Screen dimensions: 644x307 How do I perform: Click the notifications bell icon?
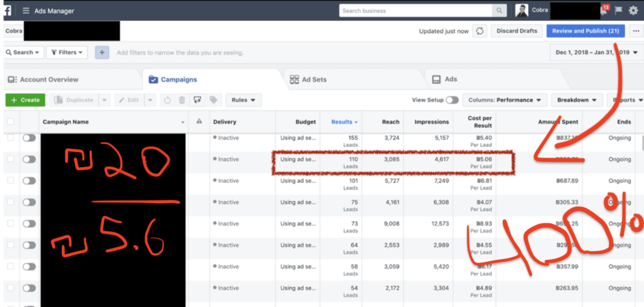[x=604, y=10]
